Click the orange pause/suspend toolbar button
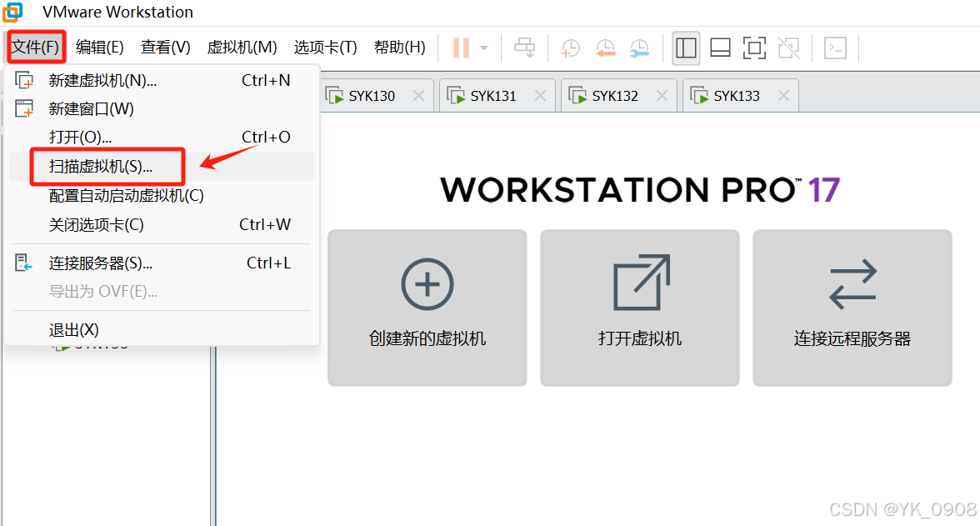Image resolution: width=980 pixels, height=526 pixels. pos(462,48)
